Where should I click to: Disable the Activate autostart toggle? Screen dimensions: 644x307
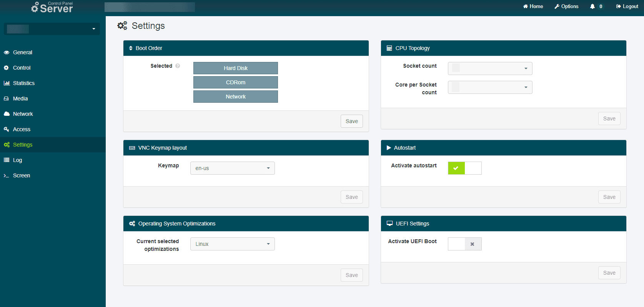pyautogui.click(x=464, y=168)
